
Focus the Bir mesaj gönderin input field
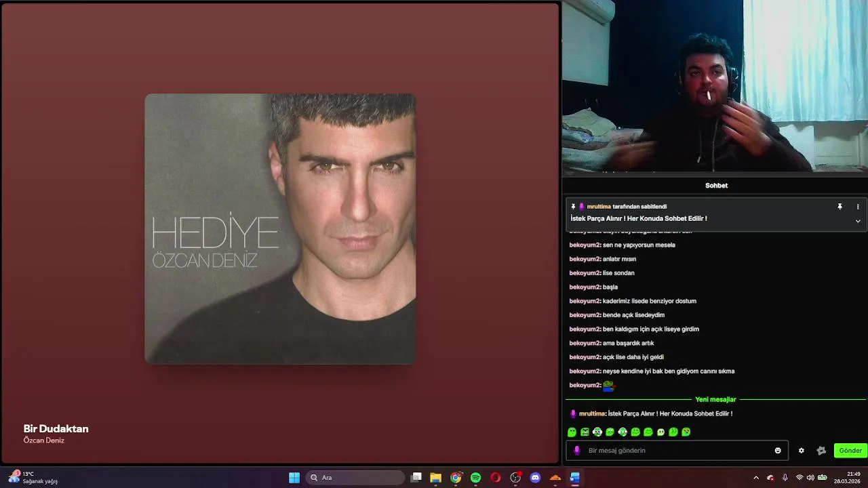tap(677, 451)
